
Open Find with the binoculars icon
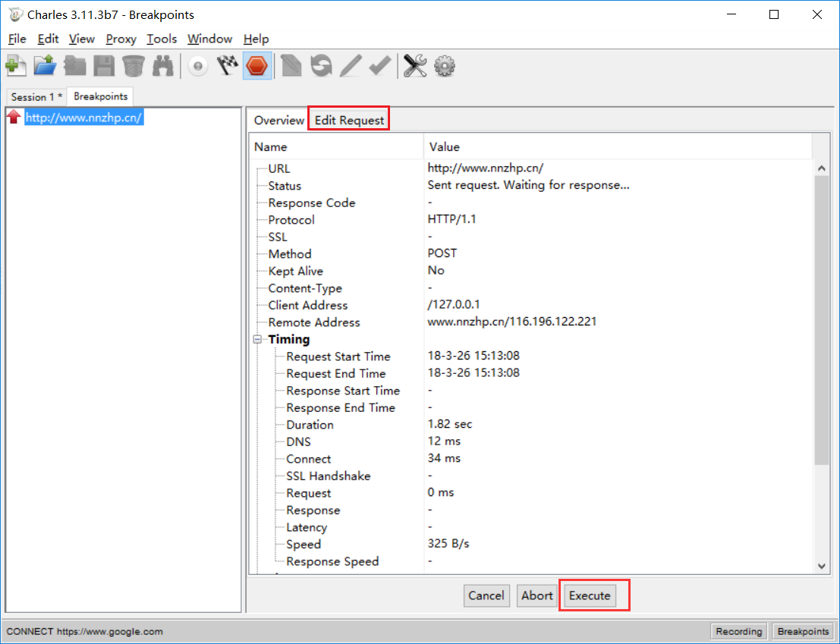point(163,66)
